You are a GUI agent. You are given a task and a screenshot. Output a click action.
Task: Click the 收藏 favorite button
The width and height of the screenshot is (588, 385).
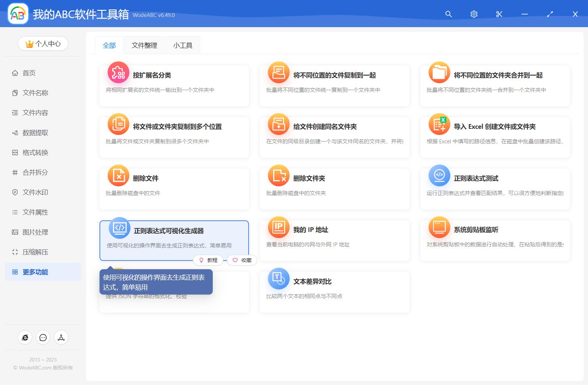242,260
